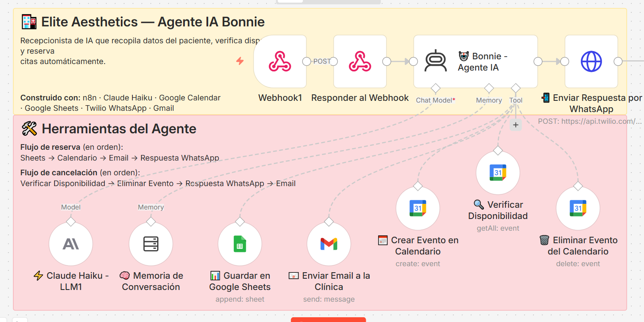Click the input port of Bonnie Agente IA
Screen dimensions: 644x322
(413, 61)
